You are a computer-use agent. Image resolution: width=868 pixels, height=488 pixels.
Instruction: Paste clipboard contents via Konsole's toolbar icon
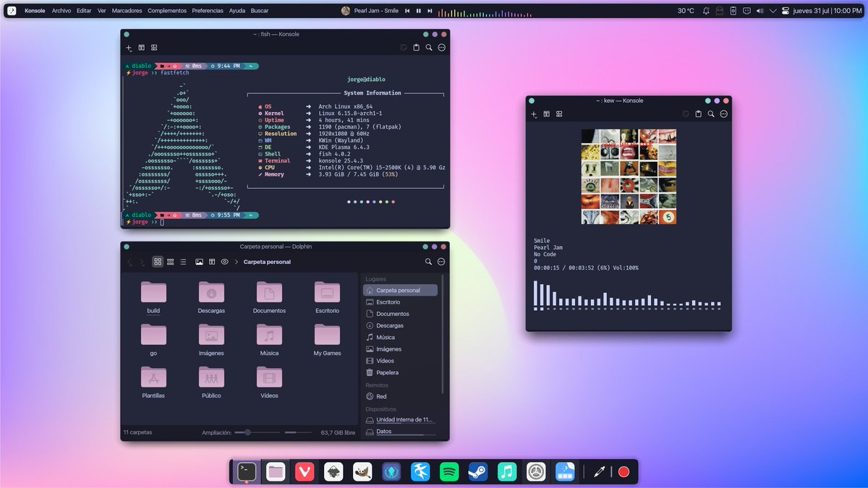417,47
